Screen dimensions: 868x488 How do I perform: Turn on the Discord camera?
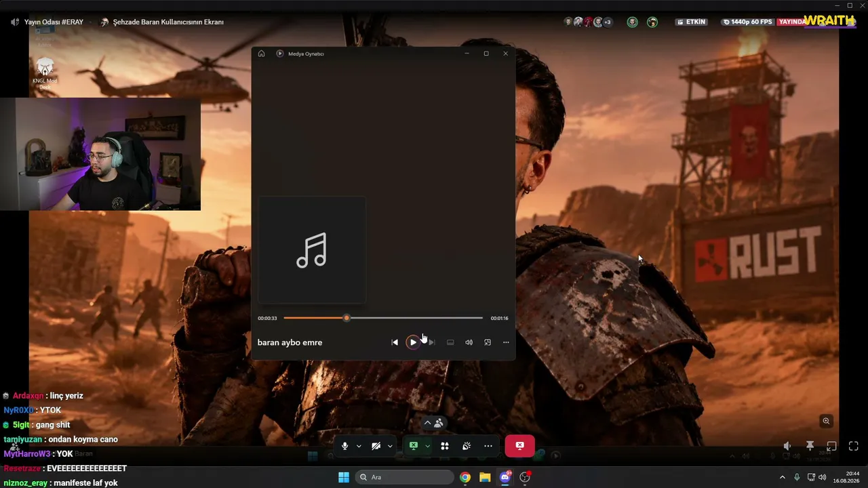coord(376,446)
